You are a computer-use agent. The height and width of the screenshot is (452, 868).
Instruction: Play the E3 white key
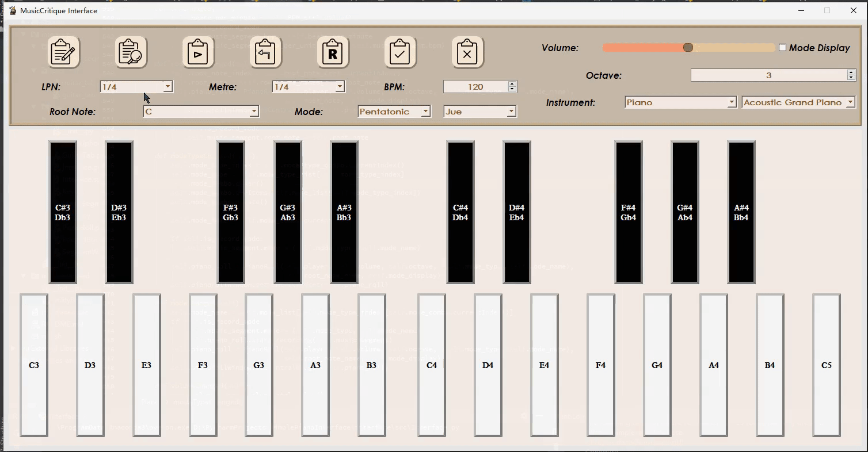coord(147,365)
